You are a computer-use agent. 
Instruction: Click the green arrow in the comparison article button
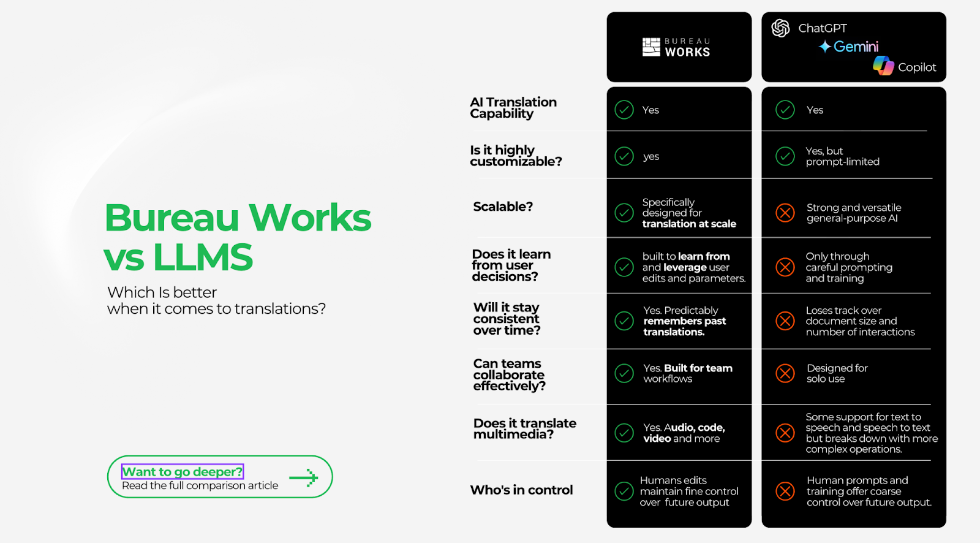coord(304,477)
